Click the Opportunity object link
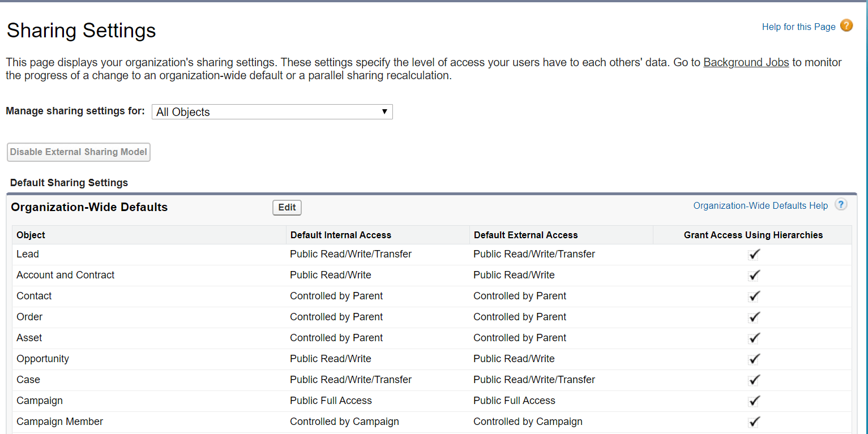This screenshot has width=868, height=434. (42, 359)
